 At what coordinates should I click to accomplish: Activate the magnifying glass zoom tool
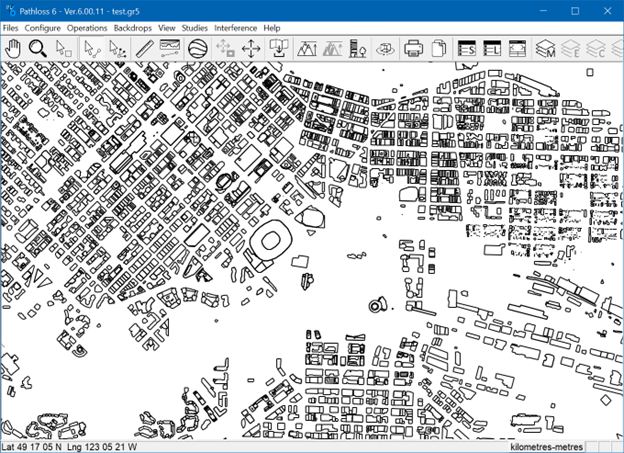tap(38, 48)
